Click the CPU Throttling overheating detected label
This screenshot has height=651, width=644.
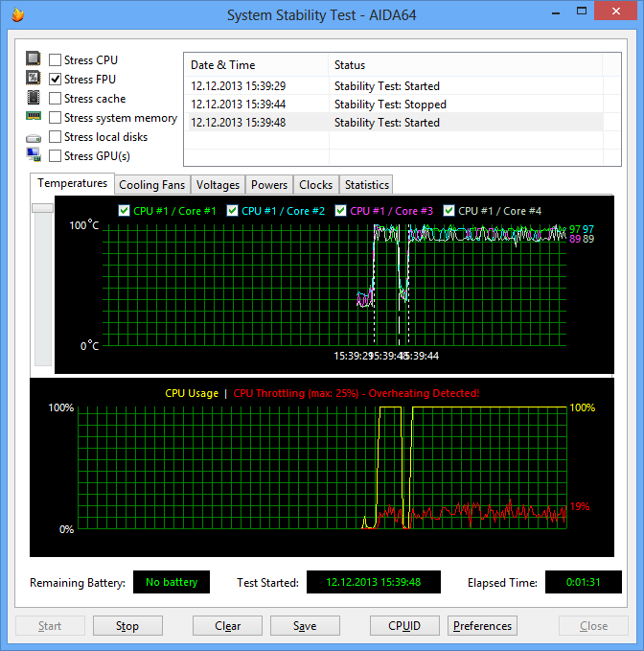click(x=356, y=393)
